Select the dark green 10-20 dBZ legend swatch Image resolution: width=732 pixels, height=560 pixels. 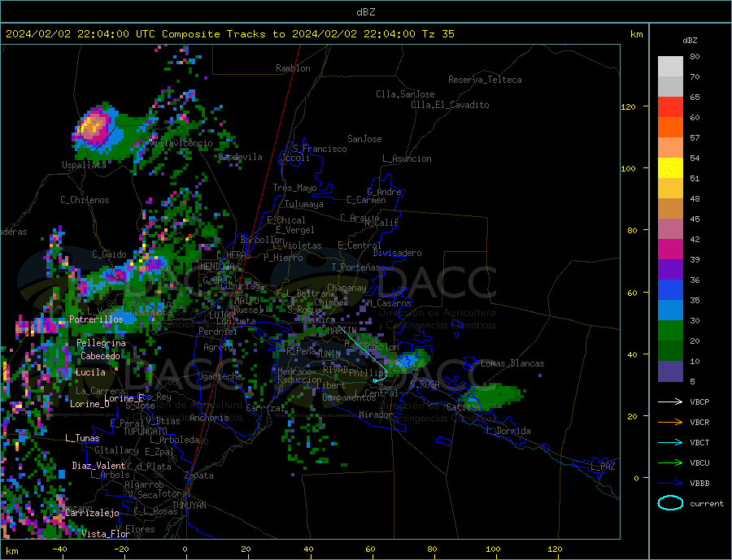(670, 351)
